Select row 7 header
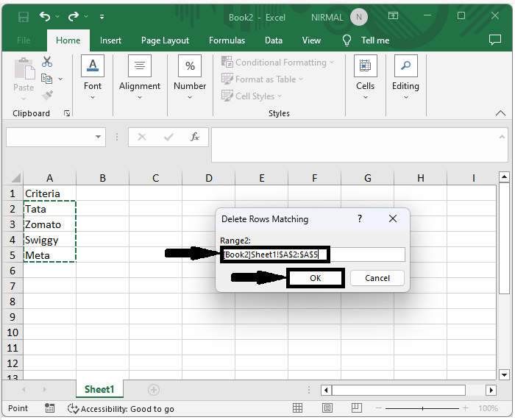The image size is (515, 420). pyautogui.click(x=13, y=286)
